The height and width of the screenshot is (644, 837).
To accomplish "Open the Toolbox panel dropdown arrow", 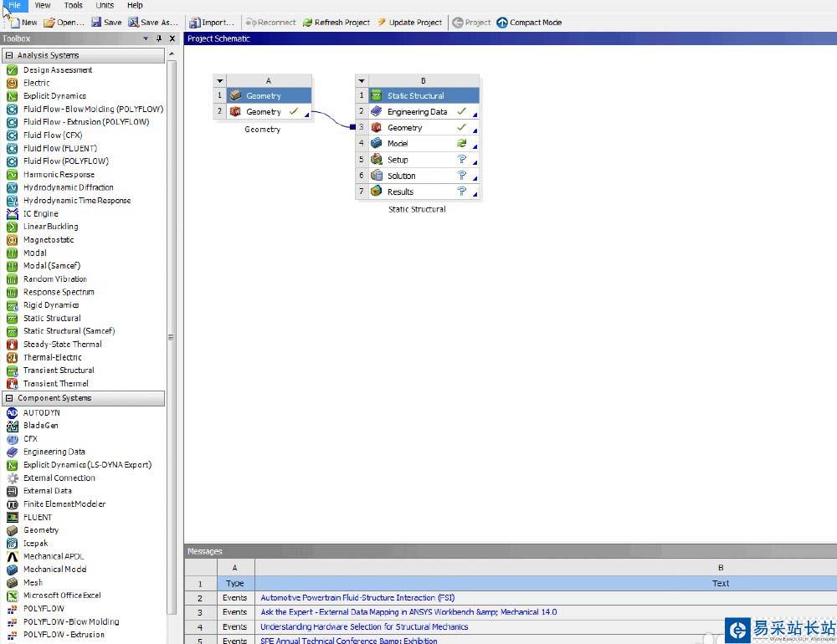I will click(x=146, y=38).
